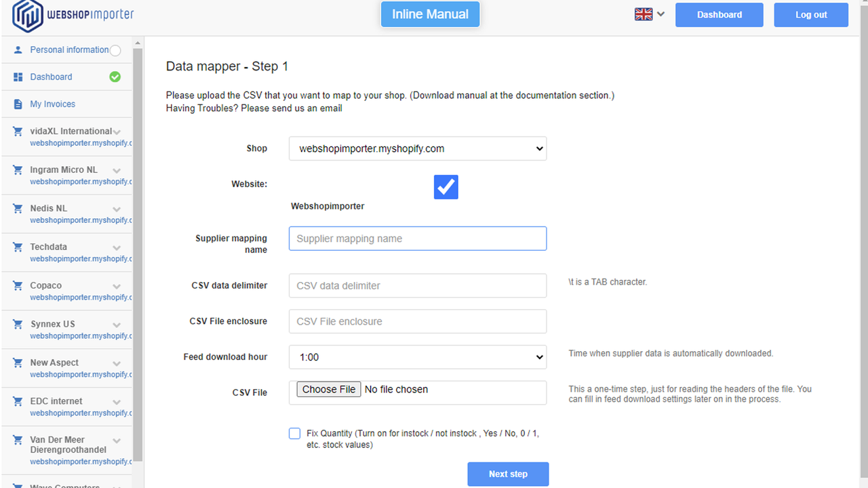Uncheck the Webshopimporter website checkbox

pos(446,186)
